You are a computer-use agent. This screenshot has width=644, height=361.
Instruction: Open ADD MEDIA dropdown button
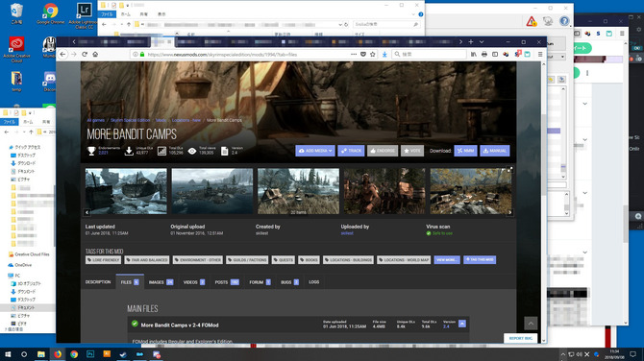pos(315,151)
